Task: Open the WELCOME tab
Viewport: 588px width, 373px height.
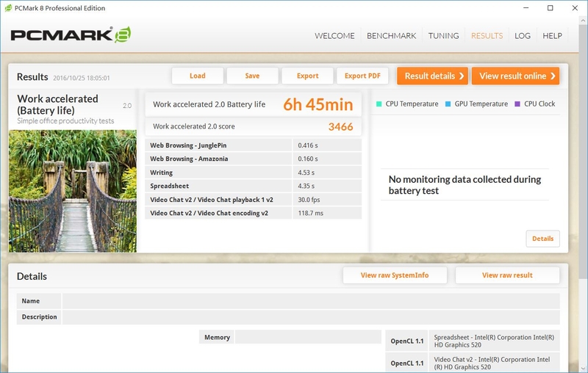Action: click(x=334, y=35)
